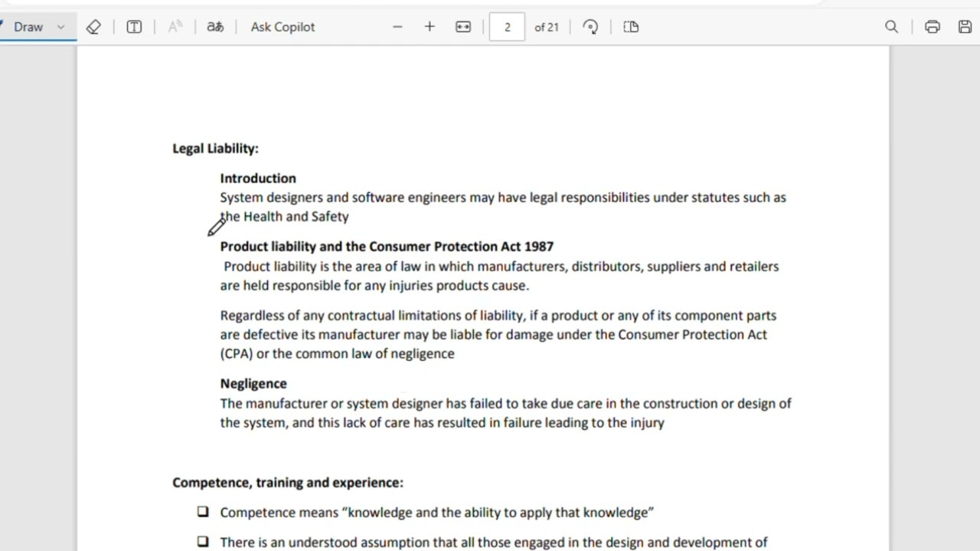Activate the Add text tool
This screenshot has height=551, width=980.
pyautogui.click(x=134, y=27)
